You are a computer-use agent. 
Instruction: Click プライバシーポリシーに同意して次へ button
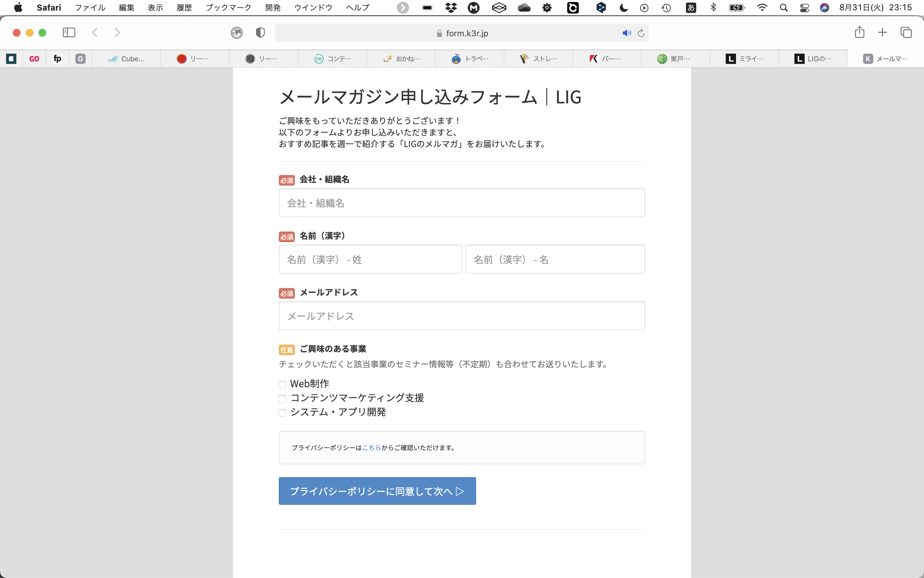pyautogui.click(x=377, y=491)
